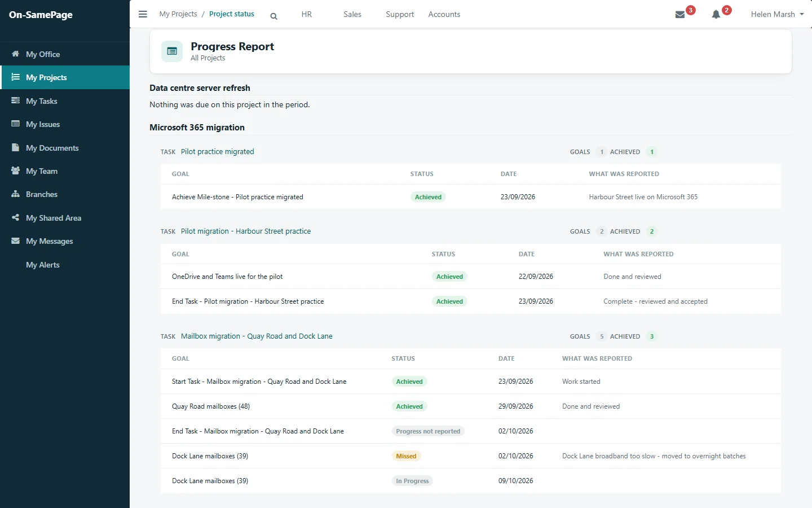Click the My Issues sidebar icon
The image size is (812, 508).
pos(15,124)
